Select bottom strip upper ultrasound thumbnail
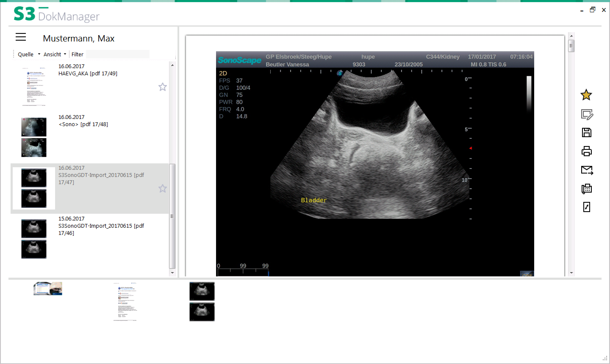The image size is (610, 364). point(202,291)
